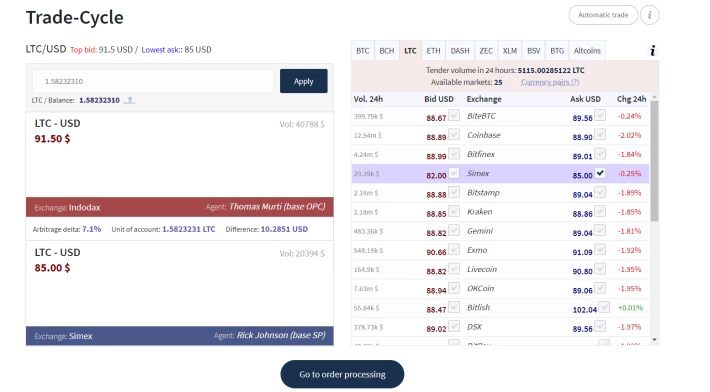Click the upload arrow icon next to LTC balance

(x=130, y=100)
